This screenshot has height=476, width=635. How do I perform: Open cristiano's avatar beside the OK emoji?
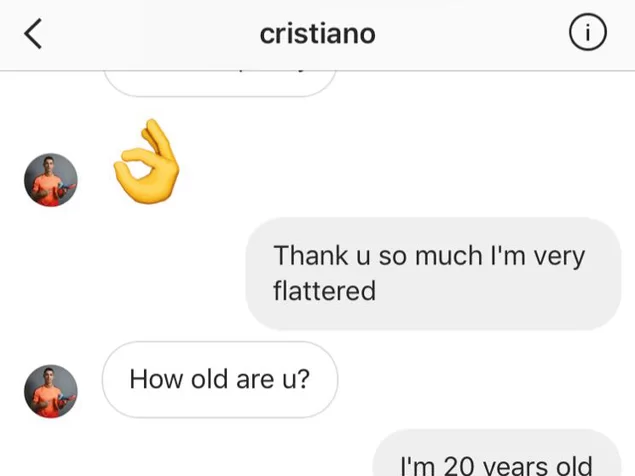[50, 180]
